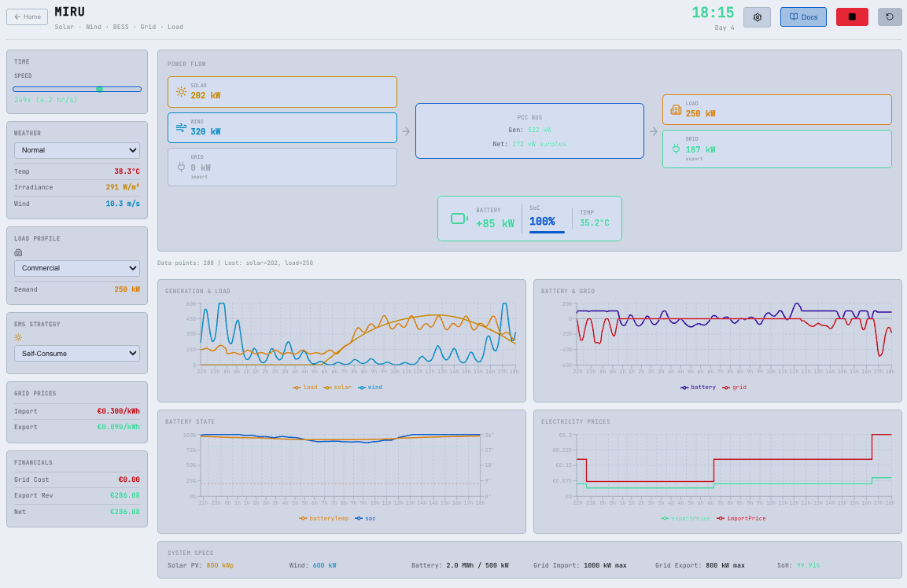Toggle the grid series in the Battery & Grid legend
Viewport: 907px width, 588px height.
pyautogui.click(x=735, y=388)
